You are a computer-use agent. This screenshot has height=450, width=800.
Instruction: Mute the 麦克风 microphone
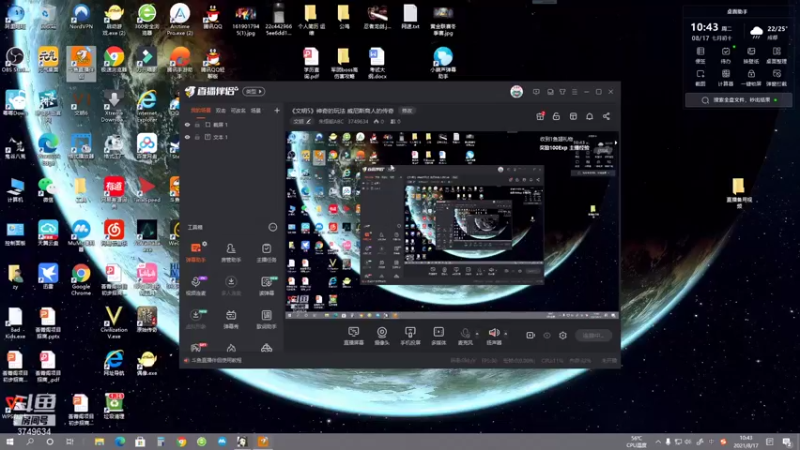pos(465,336)
